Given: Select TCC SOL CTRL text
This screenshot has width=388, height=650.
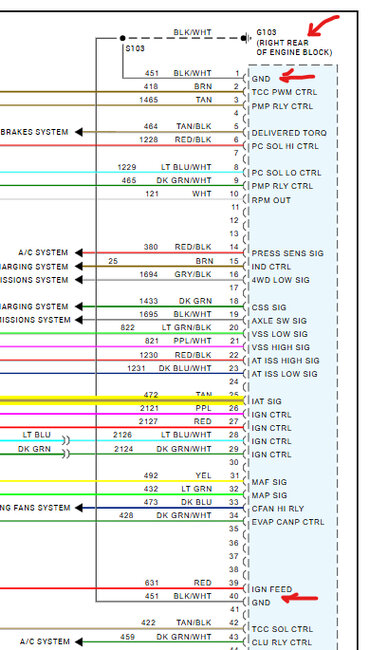Looking at the screenshot, I should [282, 629].
